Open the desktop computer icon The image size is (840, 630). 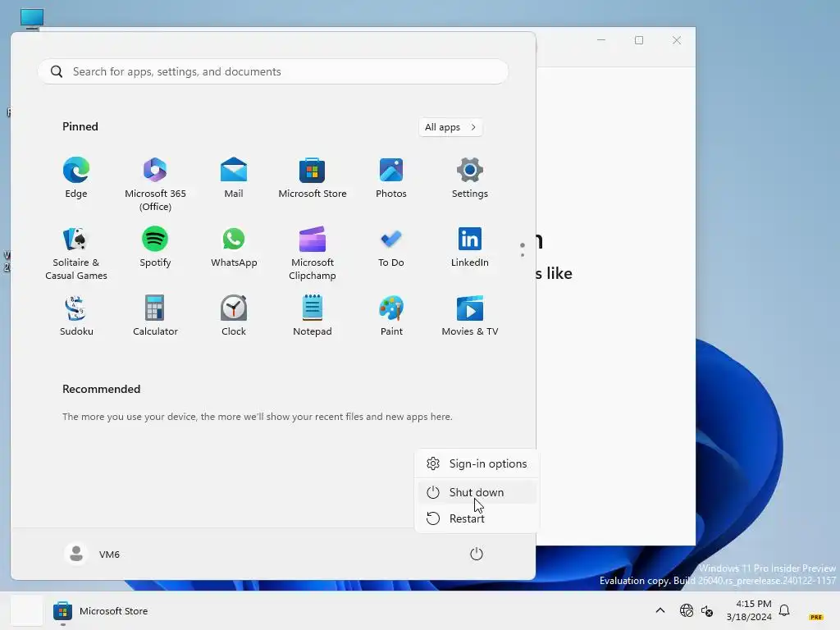tap(32, 19)
